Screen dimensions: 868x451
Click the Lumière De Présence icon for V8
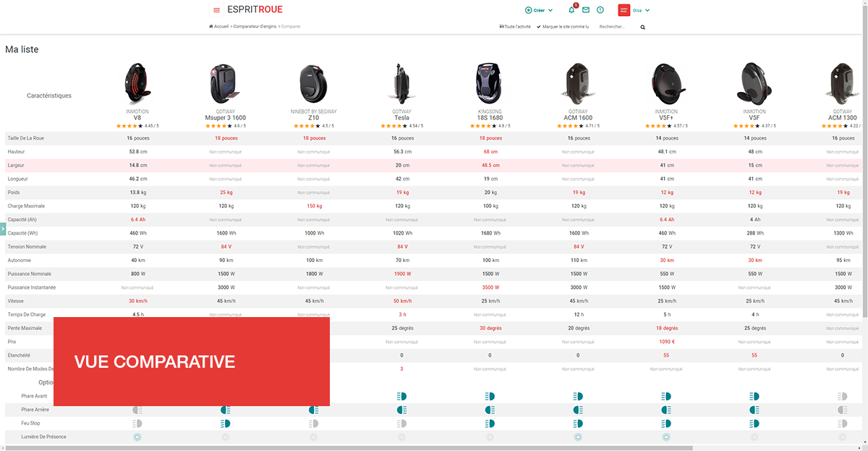point(137,437)
